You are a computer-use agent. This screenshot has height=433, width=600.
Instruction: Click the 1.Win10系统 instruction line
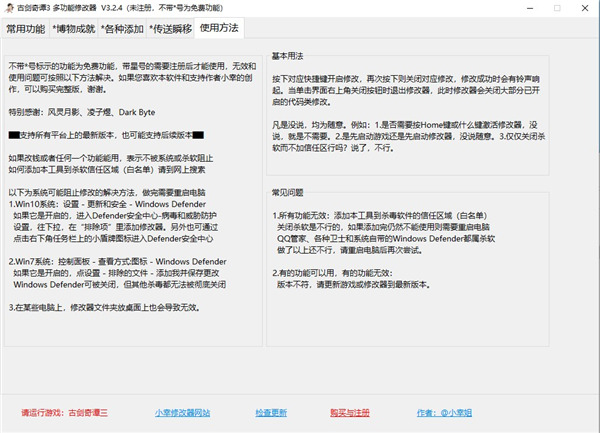pyautogui.click(x=107, y=204)
